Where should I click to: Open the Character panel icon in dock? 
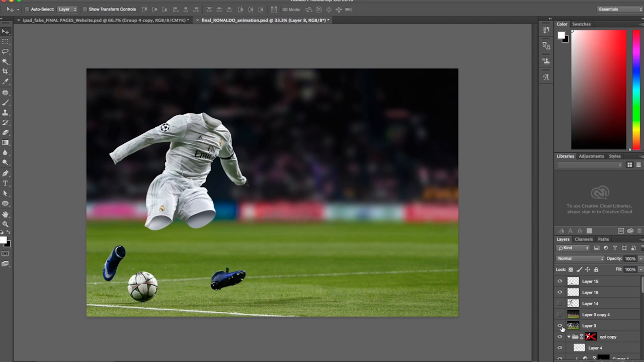[x=546, y=77]
